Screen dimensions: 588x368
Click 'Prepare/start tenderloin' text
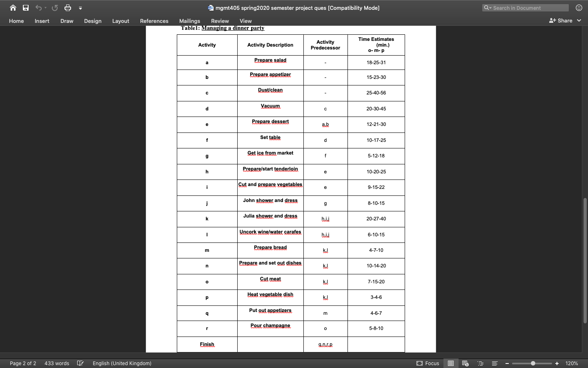(x=270, y=169)
